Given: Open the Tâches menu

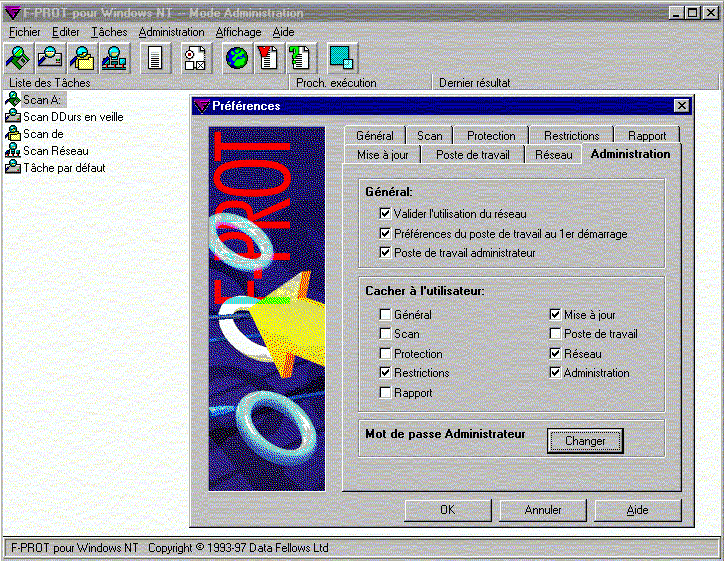Looking at the screenshot, I should pos(109,32).
